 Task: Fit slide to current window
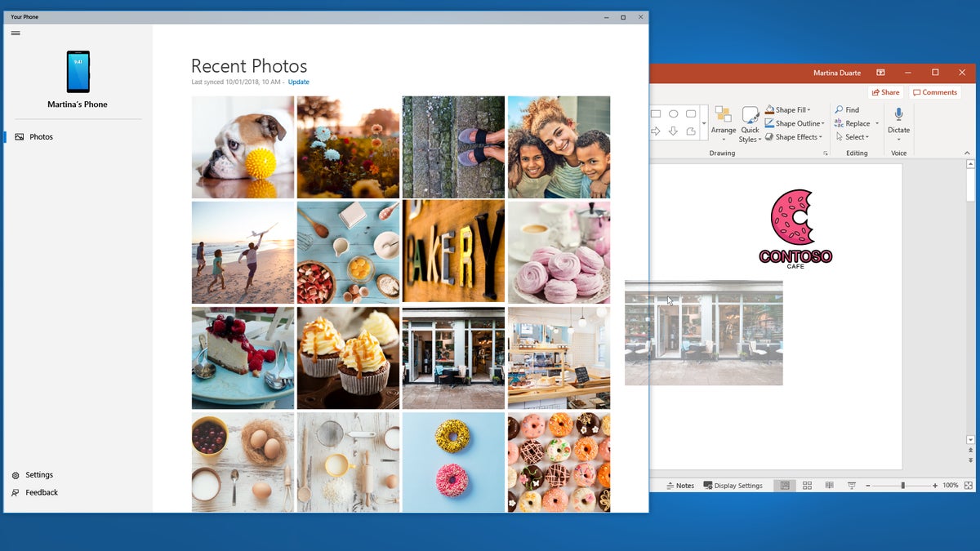969,486
